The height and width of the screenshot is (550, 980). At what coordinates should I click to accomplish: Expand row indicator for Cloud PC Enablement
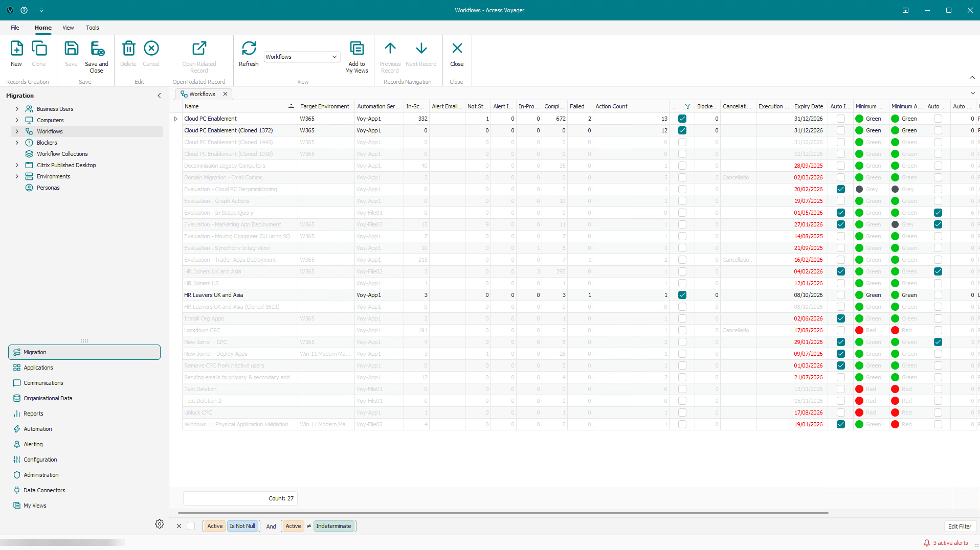coord(176,119)
